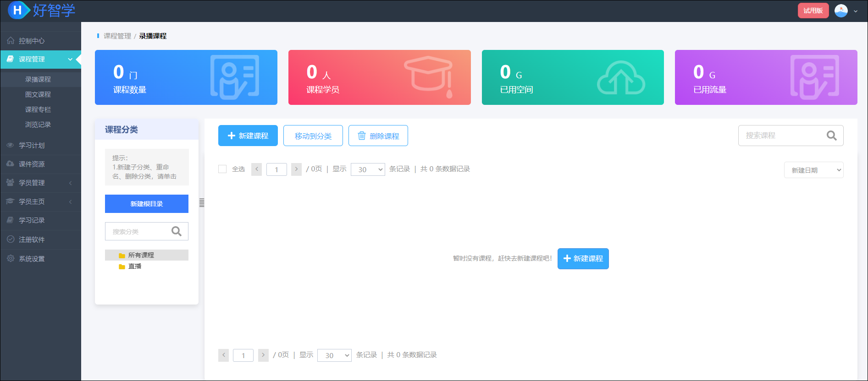Viewport: 868px width, 381px height.
Task: Click the 直播 folder in category tree
Action: pos(134,266)
